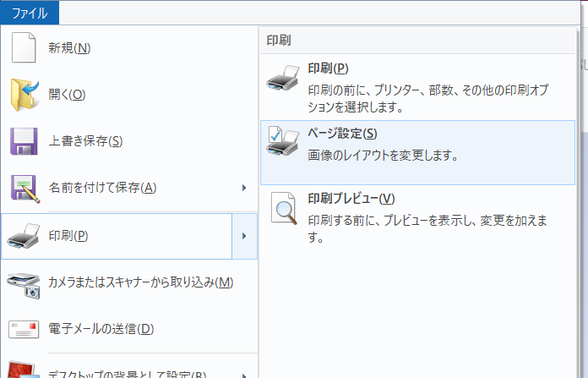Click description 印刷する前に、プレビューを表示し
Viewport: 588px width, 378px height.
pyautogui.click(x=427, y=228)
